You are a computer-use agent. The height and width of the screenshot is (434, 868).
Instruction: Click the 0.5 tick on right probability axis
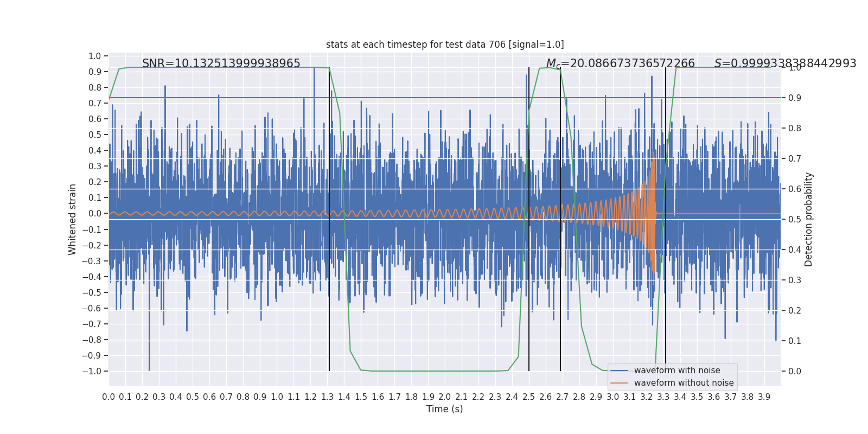(x=794, y=219)
